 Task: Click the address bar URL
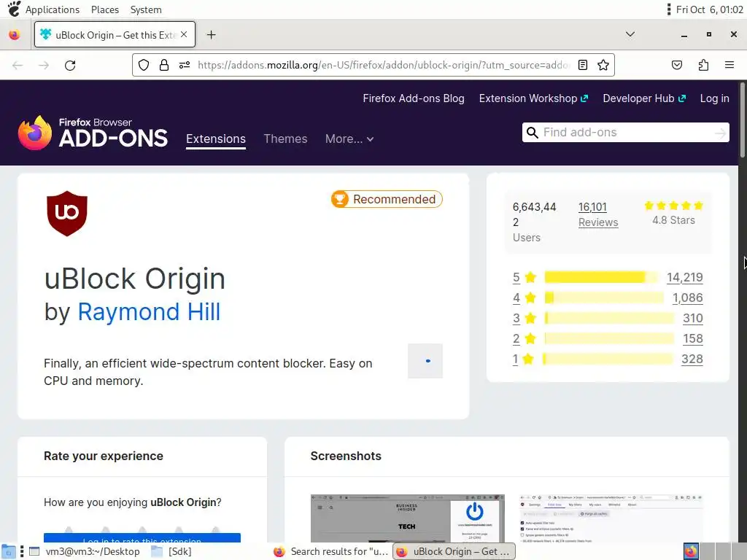coord(384,65)
